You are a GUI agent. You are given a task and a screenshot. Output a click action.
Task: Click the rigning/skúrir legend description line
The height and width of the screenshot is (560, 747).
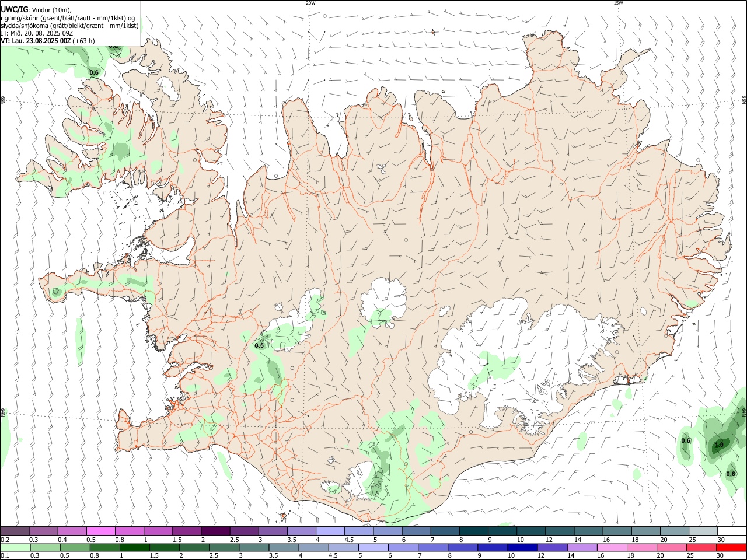click(x=67, y=17)
